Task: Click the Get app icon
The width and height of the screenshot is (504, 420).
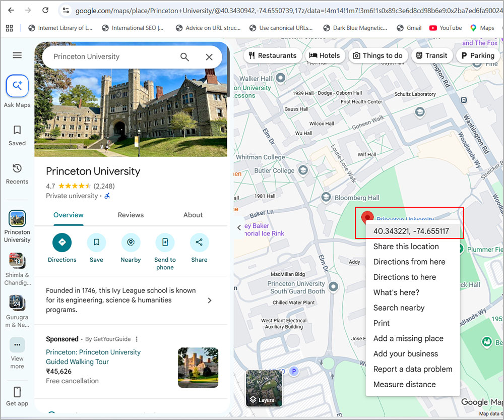Action: click(17, 392)
